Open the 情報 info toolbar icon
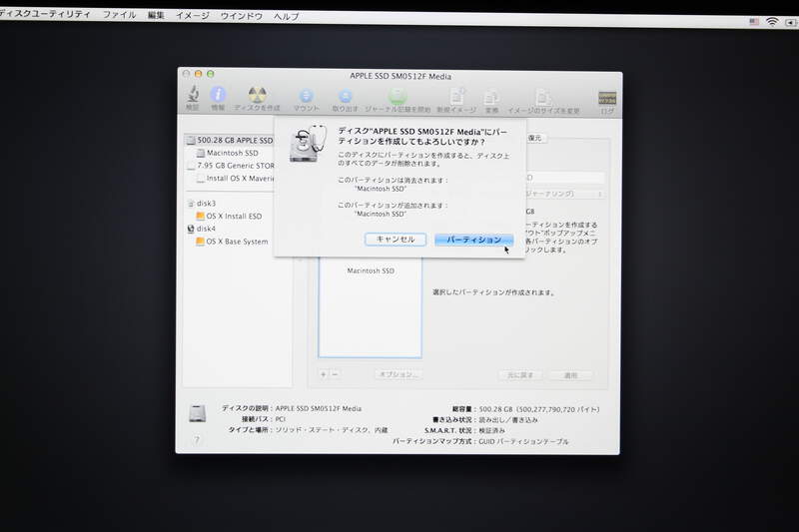799x532 pixels. pos(218,96)
